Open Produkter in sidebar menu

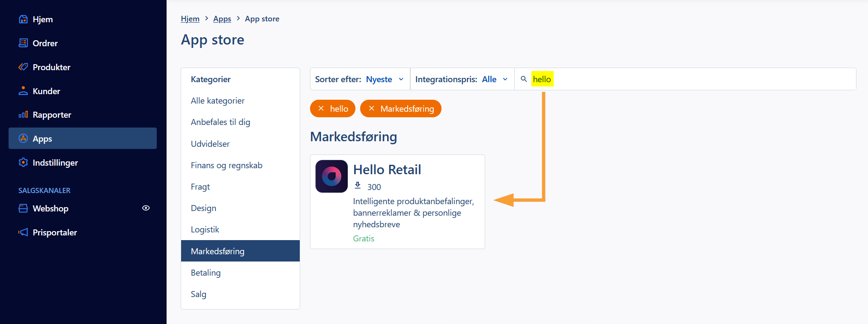[x=83, y=67]
